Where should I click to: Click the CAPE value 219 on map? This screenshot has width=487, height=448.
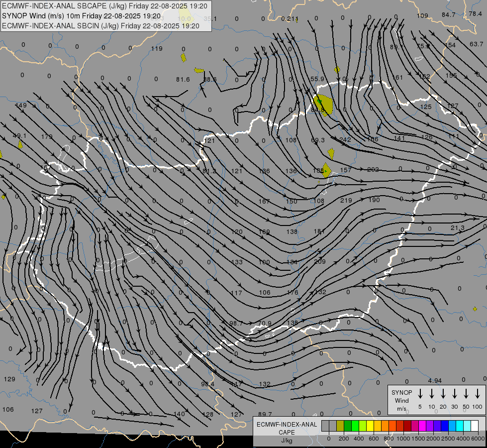click(x=346, y=200)
